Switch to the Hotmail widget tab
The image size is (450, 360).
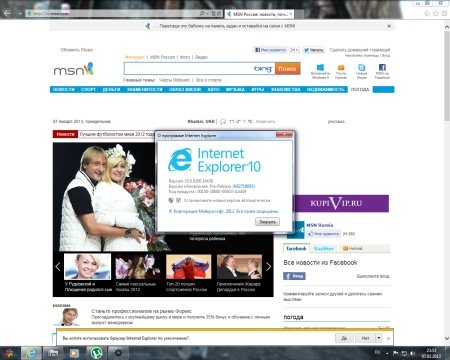[x=353, y=248]
